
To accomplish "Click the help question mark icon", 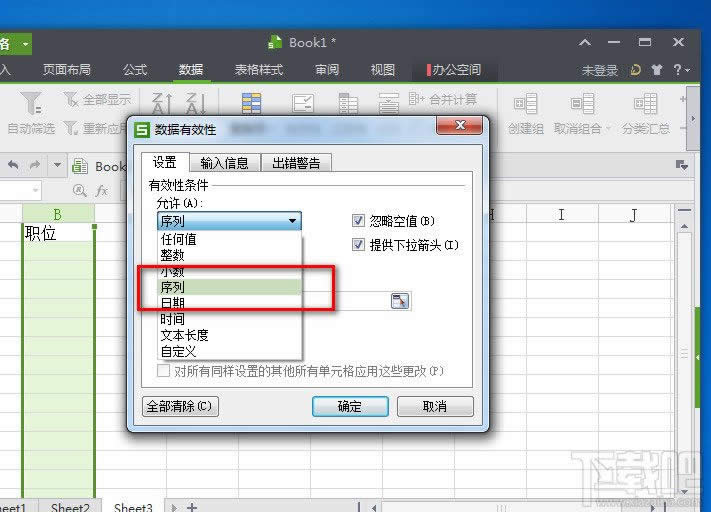I will (677, 69).
